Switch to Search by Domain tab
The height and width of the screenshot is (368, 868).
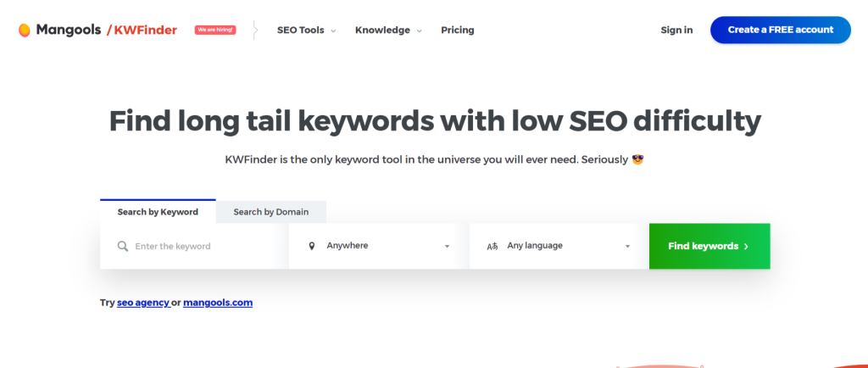271,212
